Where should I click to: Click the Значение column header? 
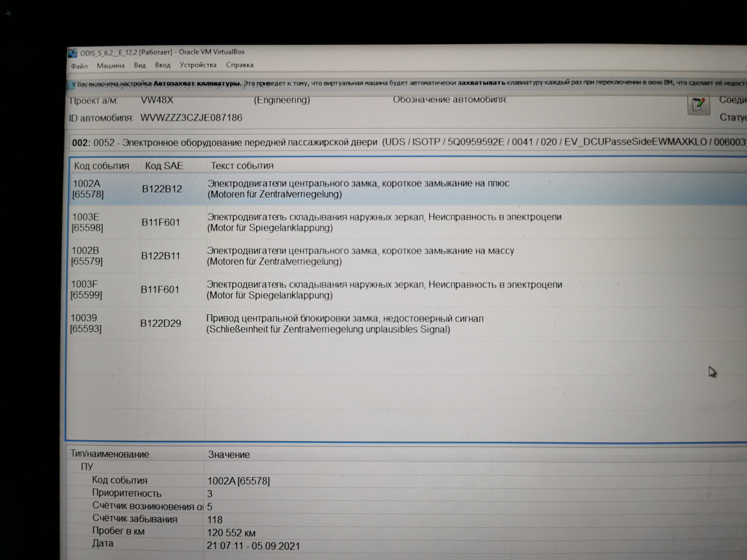pyautogui.click(x=229, y=455)
